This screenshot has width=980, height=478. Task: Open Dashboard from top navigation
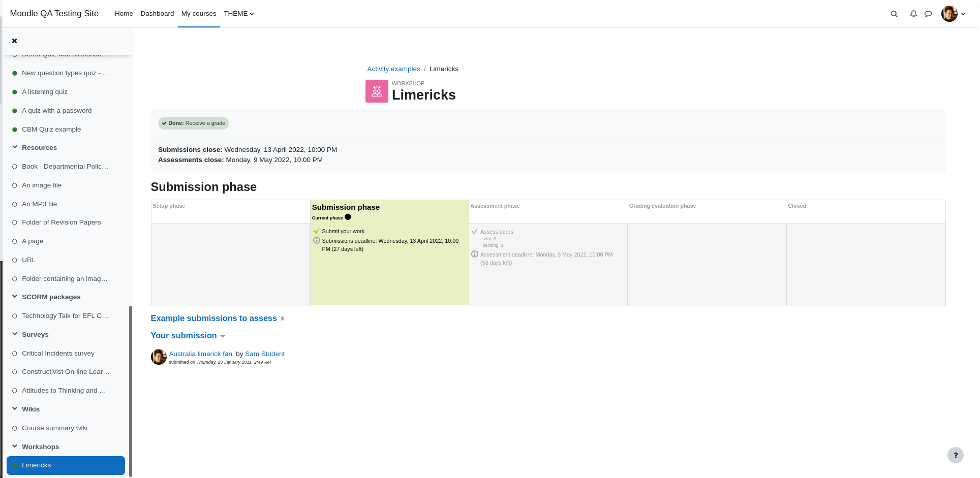pos(157,14)
